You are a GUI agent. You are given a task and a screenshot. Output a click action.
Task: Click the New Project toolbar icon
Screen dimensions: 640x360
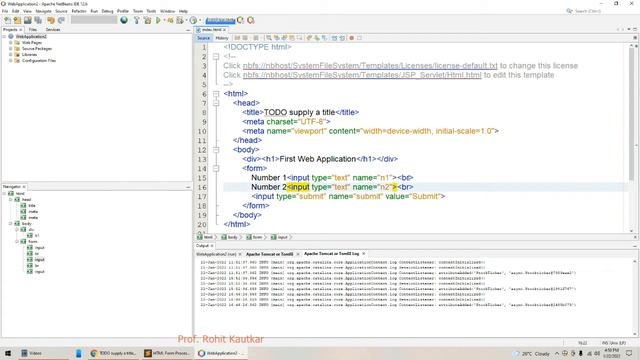click(17, 20)
